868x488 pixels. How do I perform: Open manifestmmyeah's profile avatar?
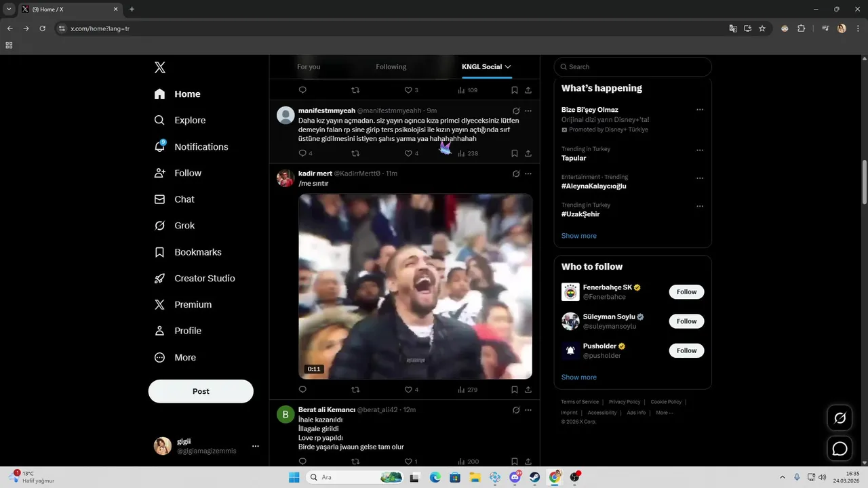tap(285, 115)
